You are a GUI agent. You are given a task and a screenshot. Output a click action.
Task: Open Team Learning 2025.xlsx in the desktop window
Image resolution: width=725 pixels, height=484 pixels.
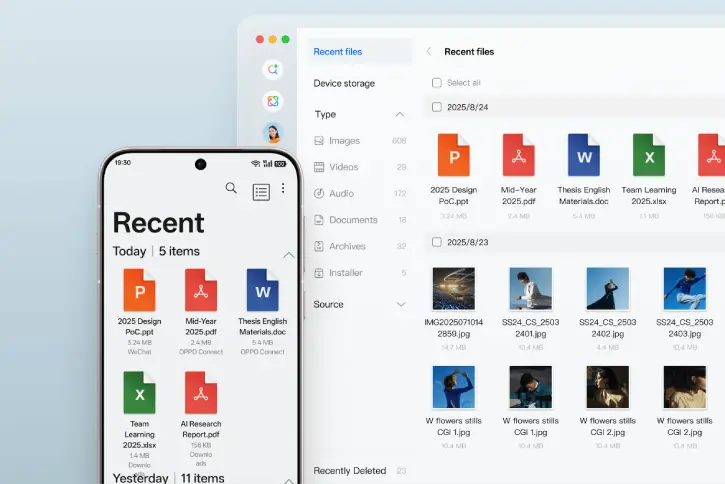(x=649, y=155)
